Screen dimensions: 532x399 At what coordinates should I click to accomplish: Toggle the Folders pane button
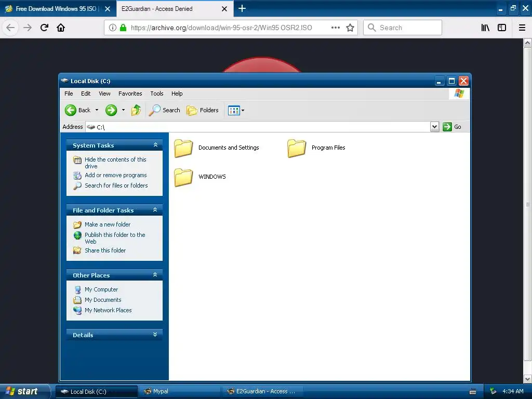click(x=203, y=110)
